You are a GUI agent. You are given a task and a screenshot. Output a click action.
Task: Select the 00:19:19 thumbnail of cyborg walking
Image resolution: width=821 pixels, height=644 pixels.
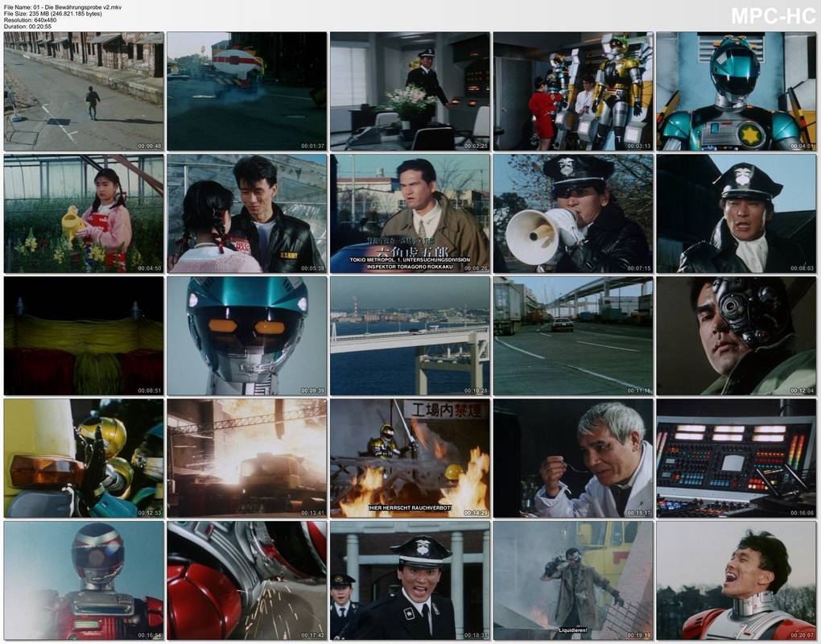[x=573, y=580]
